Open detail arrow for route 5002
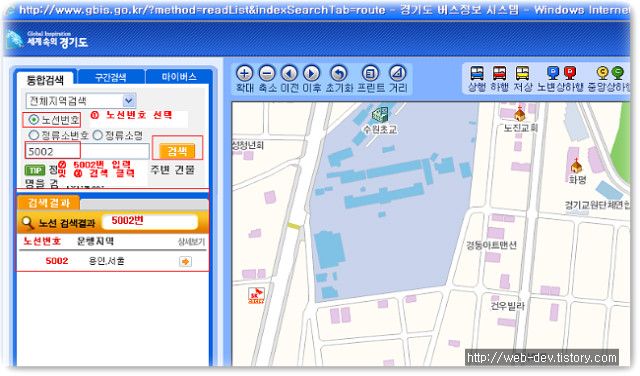 [x=185, y=261]
